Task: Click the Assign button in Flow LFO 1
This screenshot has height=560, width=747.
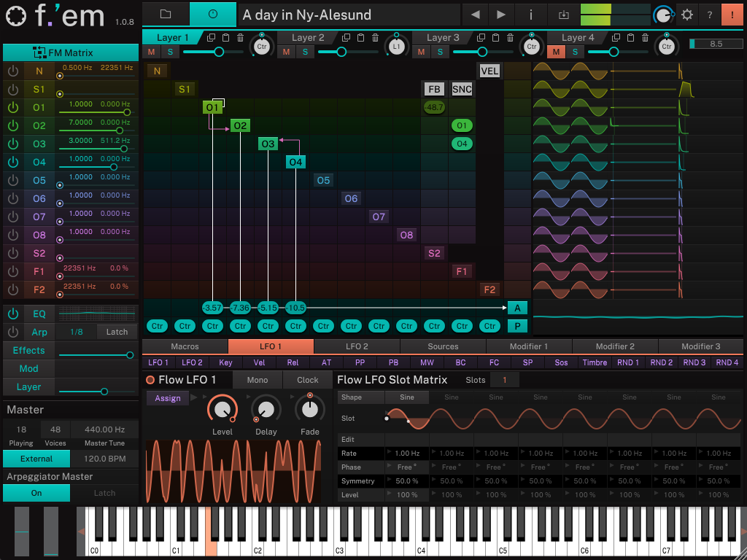Action: (168, 397)
